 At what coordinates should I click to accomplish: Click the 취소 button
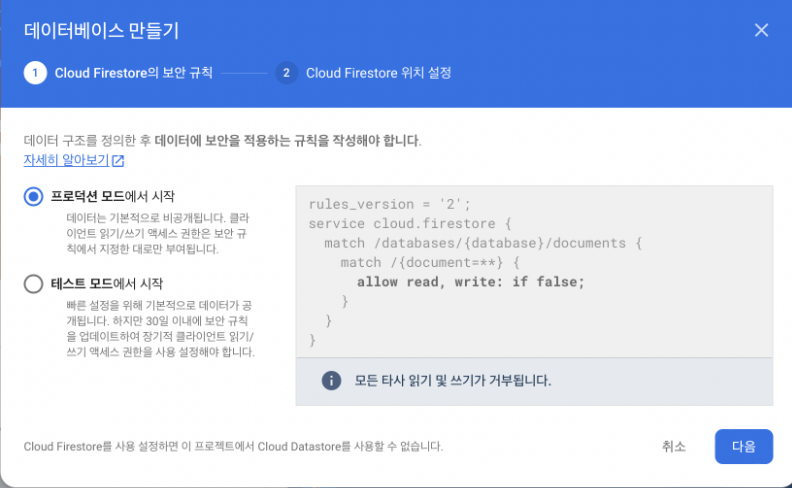point(673,447)
